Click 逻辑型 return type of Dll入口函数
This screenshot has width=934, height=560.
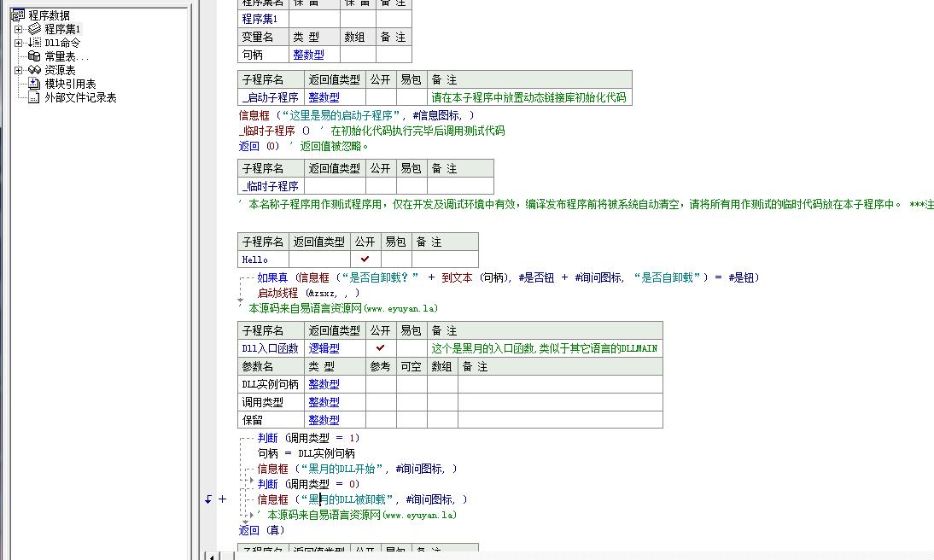click(324, 348)
